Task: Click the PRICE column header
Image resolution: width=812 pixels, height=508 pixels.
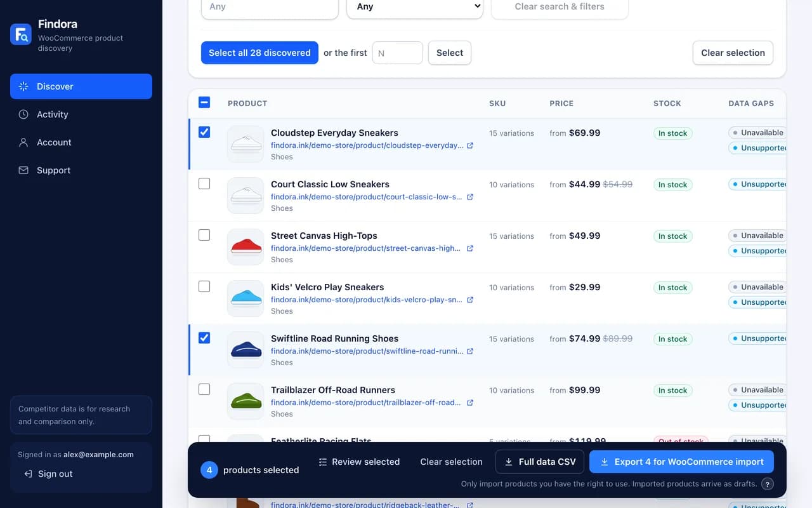Action: tap(561, 103)
